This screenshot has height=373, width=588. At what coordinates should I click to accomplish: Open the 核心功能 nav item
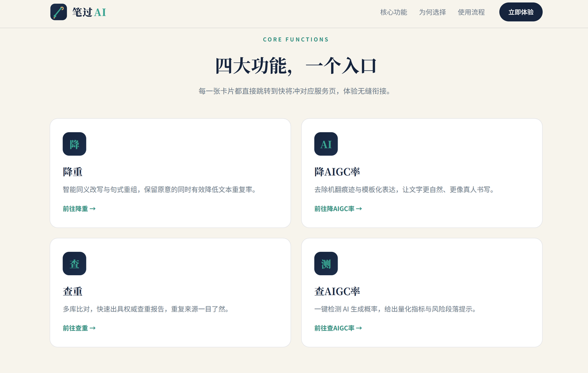pyautogui.click(x=394, y=12)
